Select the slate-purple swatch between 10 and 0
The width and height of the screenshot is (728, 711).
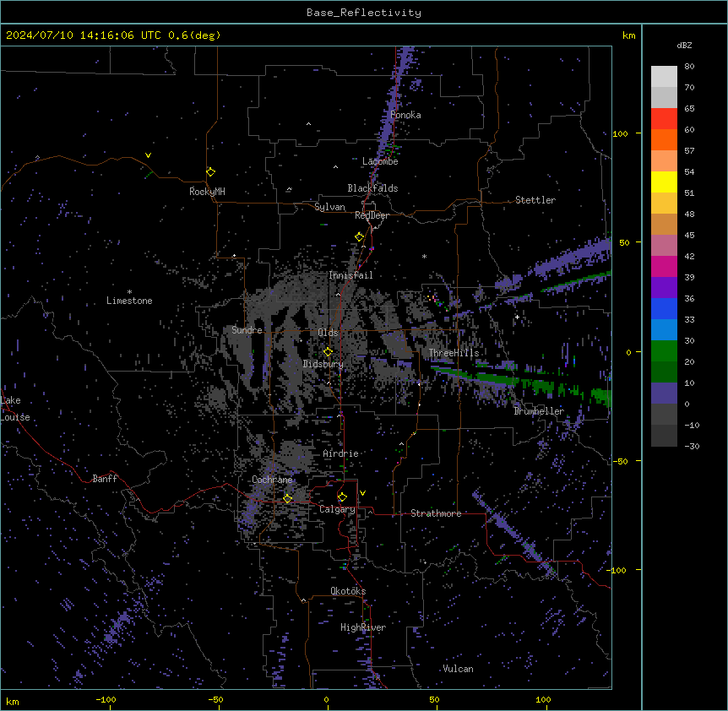(x=664, y=393)
